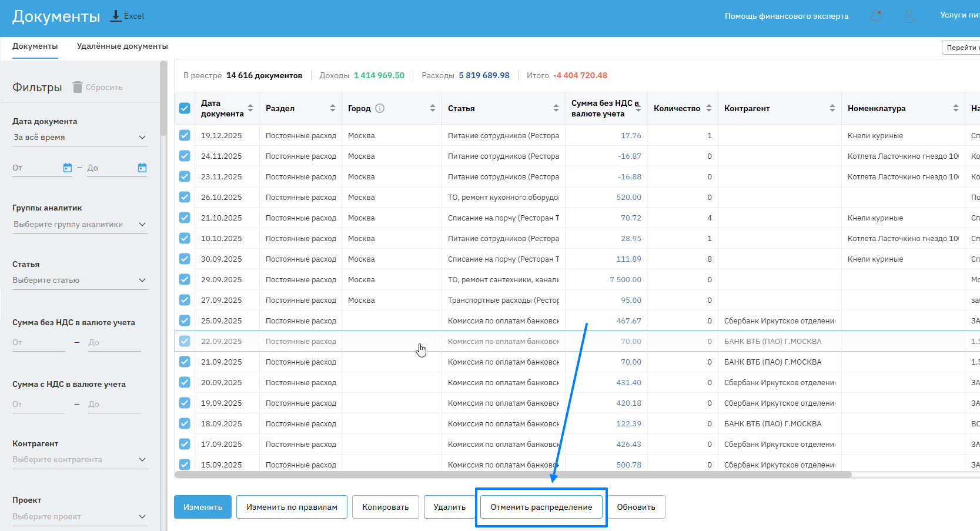Select the Документы tab
This screenshot has width=980, height=531.
point(35,46)
